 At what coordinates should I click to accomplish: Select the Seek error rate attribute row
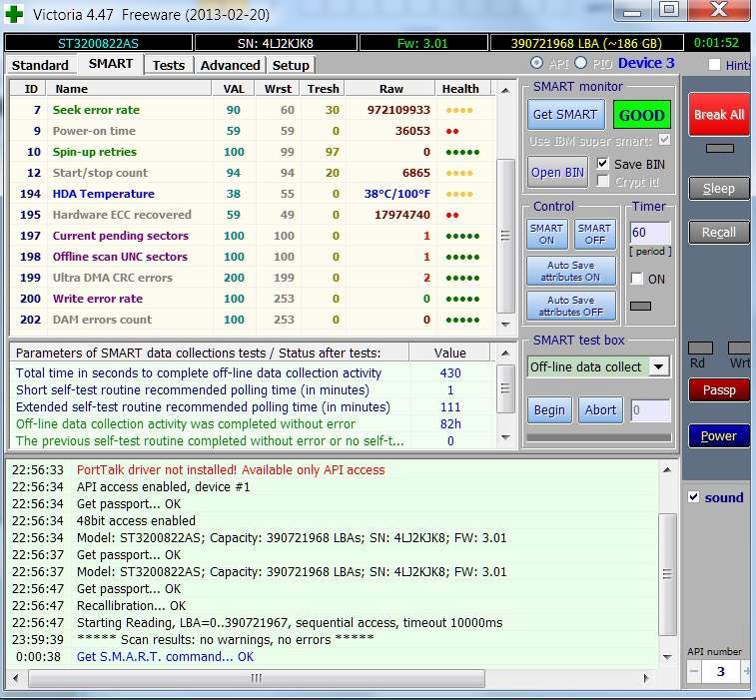pos(95,110)
